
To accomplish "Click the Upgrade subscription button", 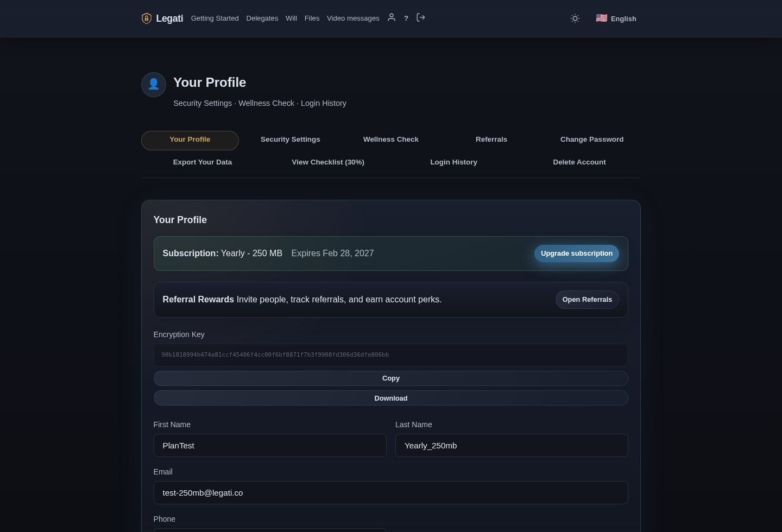I will point(577,254).
